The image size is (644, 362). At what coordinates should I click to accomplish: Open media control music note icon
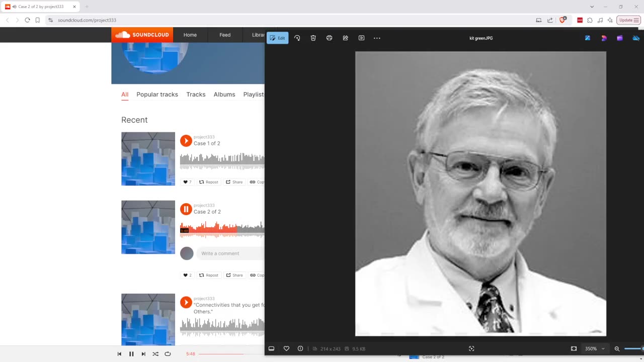[x=600, y=20]
